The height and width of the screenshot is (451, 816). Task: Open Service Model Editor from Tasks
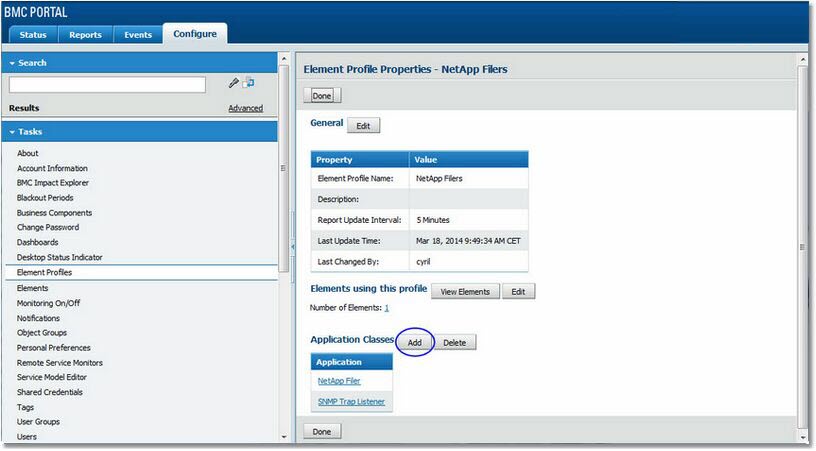coord(53,377)
